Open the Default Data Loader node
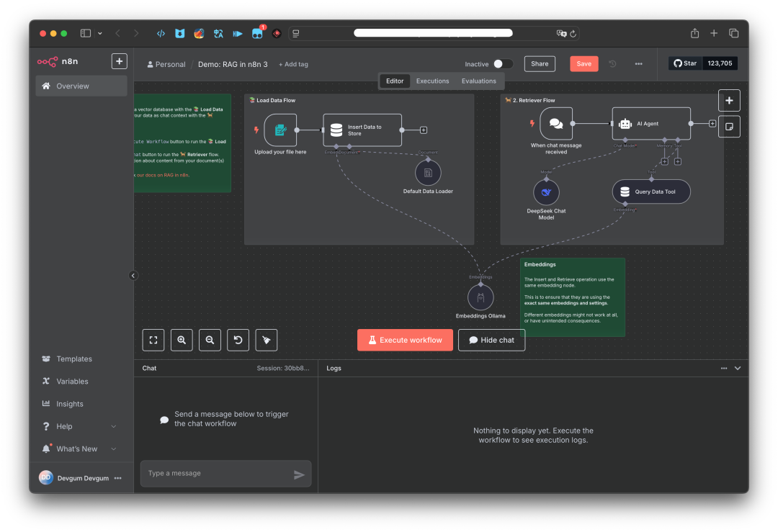The height and width of the screenshot is (532, 778). pyautogui.click(x=428, y=172)
